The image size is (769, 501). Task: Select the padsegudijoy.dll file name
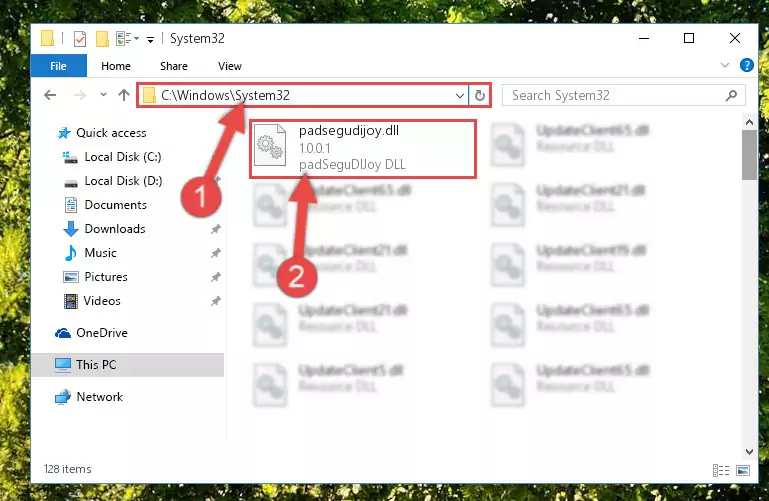[349, 130]
